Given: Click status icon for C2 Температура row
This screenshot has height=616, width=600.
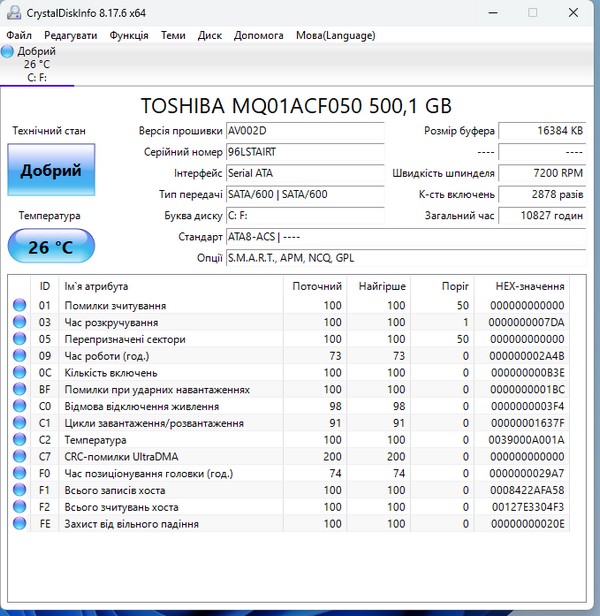Looking at the screenshot, I should click(x=19, y=440).
